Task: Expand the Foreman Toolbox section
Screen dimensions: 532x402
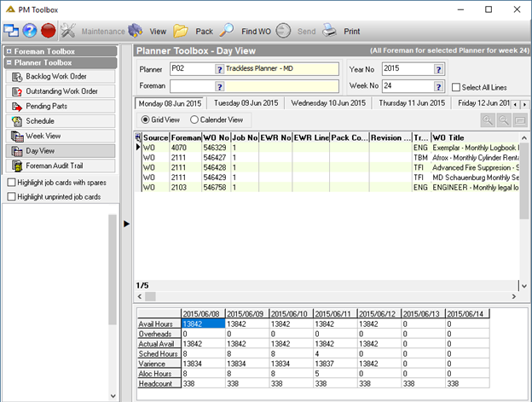Action: [x=9, y=51]
